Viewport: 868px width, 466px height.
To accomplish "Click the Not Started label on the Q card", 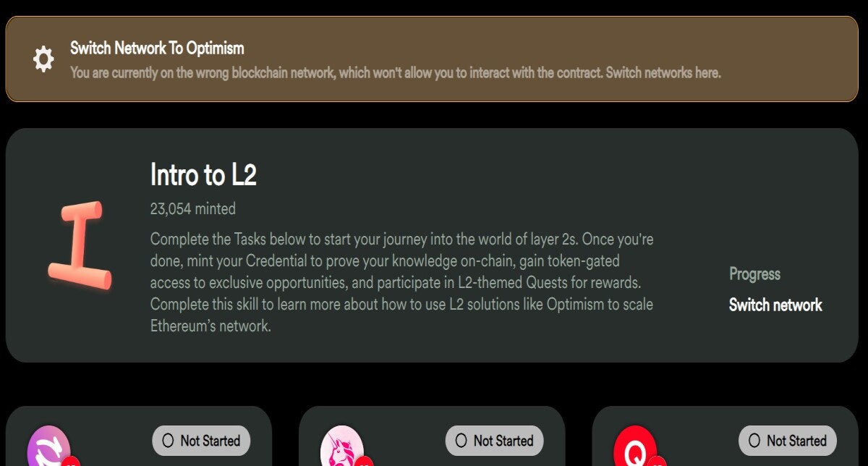I will [x=796, y=441].
